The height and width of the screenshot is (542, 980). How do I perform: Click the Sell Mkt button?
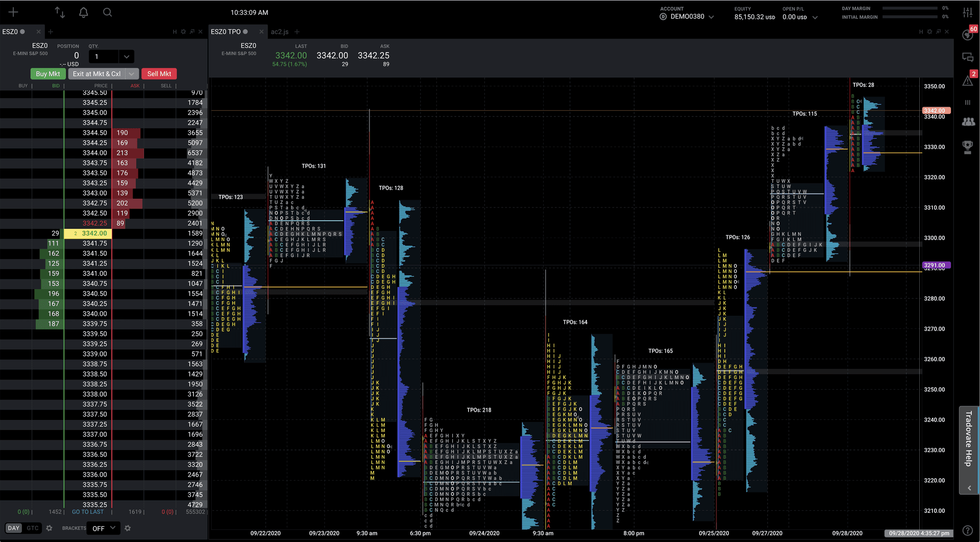pyautogui.click(x=159, y=74)
